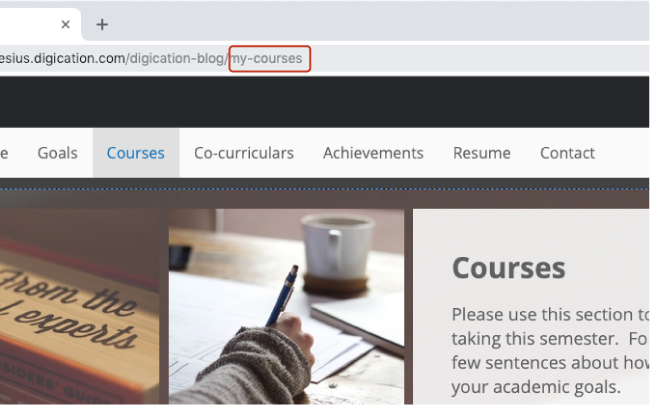Select the book image thumbnail

point(79,306)
